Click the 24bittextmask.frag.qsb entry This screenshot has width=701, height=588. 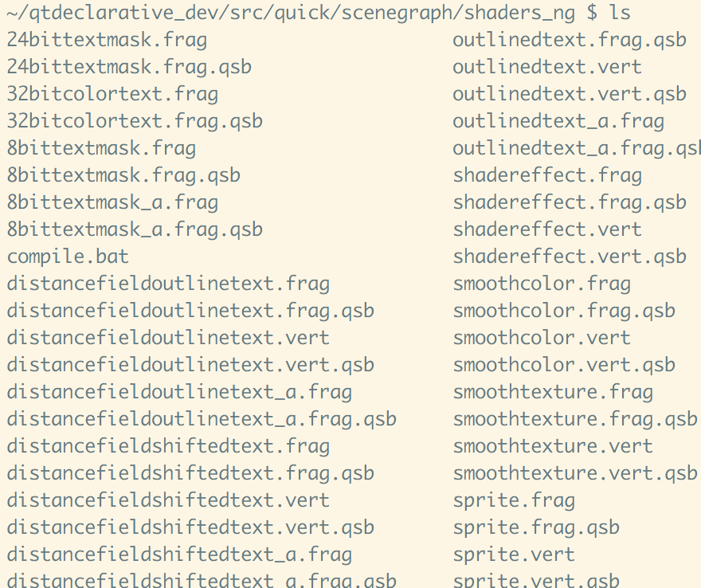tap(129, 67)
